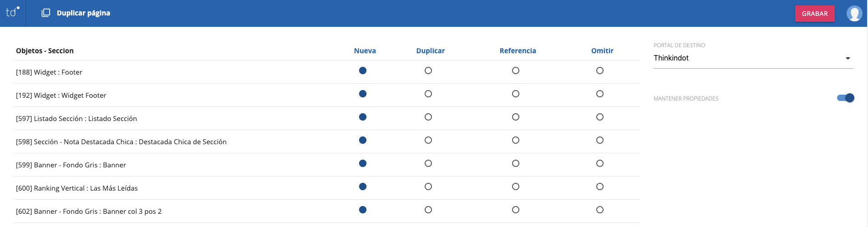Select Omitir for Widget Footer [192]
Screen dimensions: 868x227
coord(600,94)
